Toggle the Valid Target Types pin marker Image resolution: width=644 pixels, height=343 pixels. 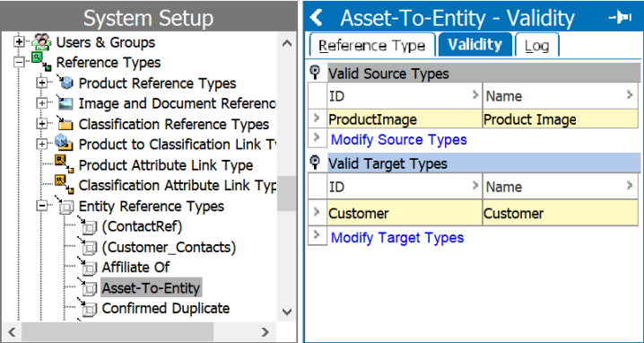point(315,163)
